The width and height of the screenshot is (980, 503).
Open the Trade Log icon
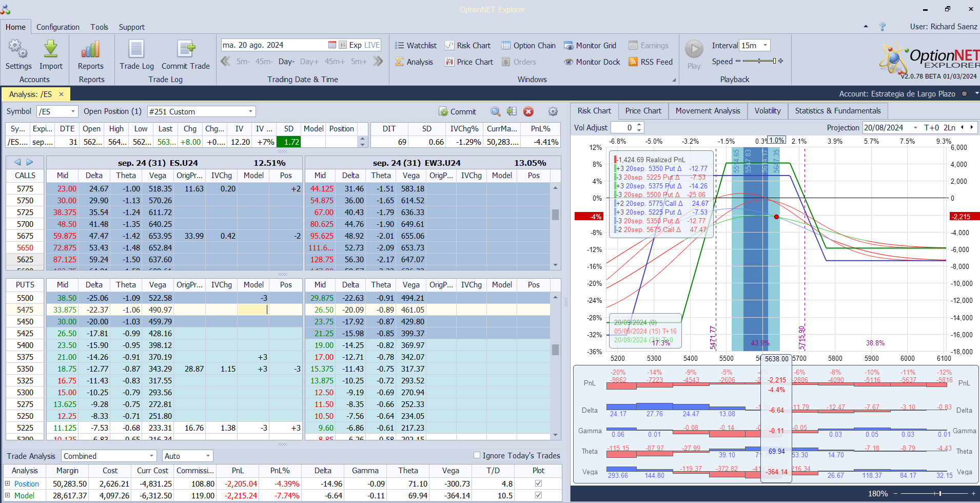136,49
